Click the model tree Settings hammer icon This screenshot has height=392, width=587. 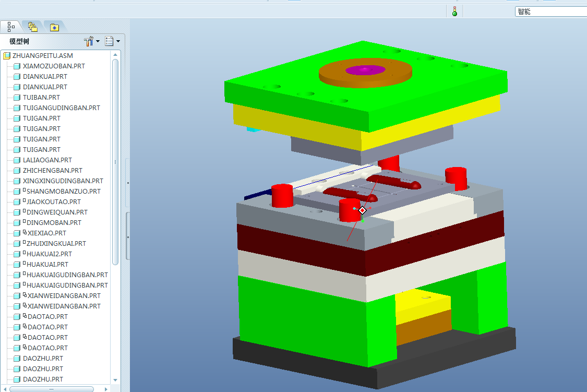tap(89, 41)
